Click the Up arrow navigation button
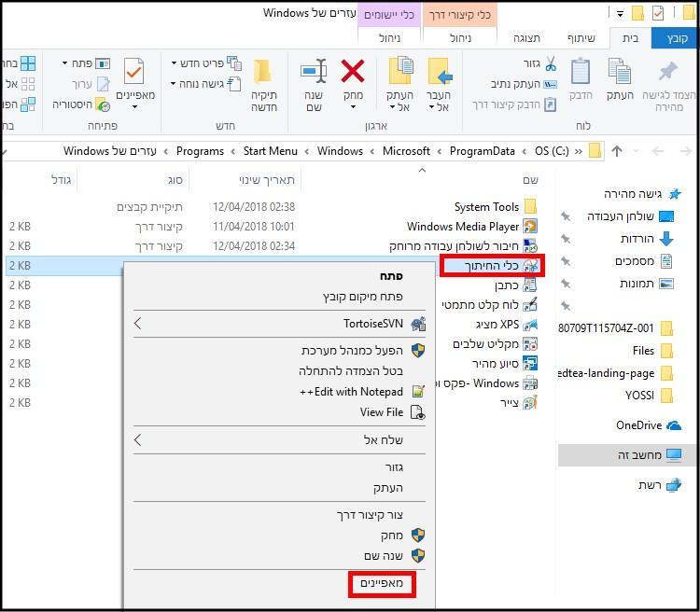Viewport: 700px width, 612px height. click(x=617, y=151)
